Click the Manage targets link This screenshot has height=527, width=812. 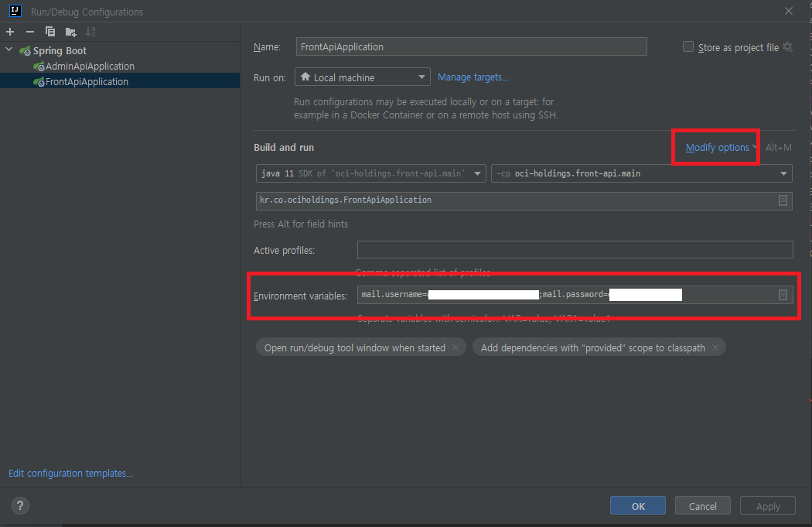tap(473, 77)
